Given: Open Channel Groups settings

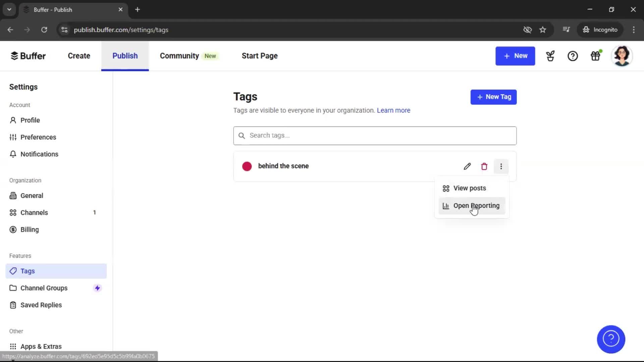Looking at the screenshot, I should (44, 288).
